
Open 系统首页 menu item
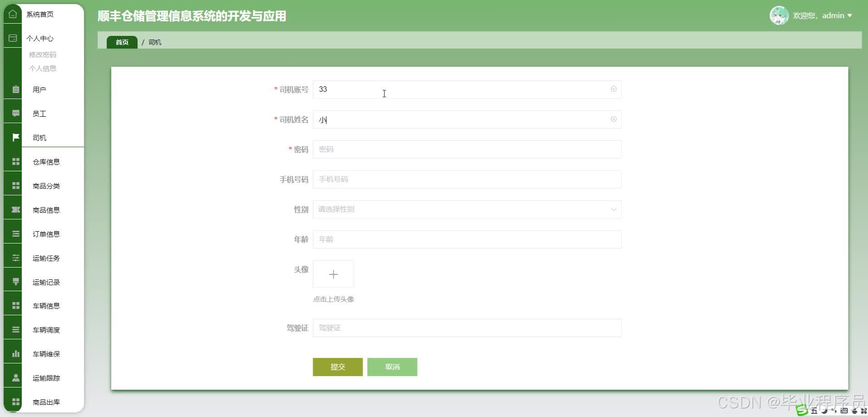tap(40, 14)
